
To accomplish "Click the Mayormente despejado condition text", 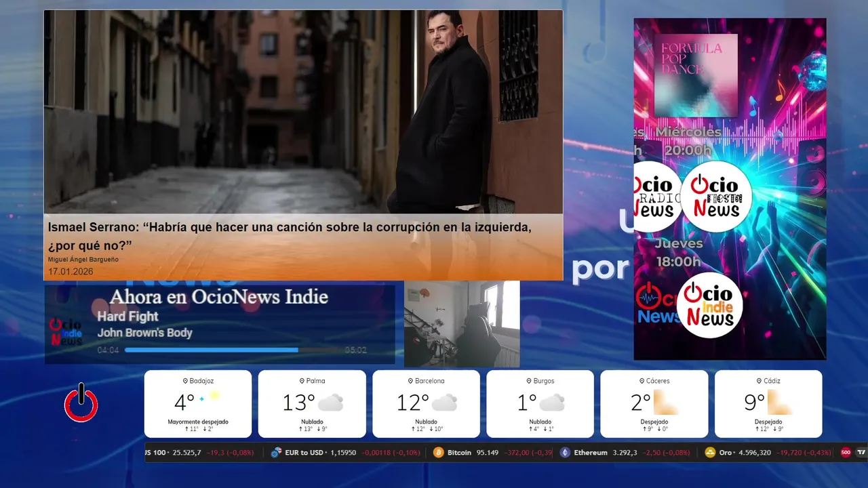I will [x=198, y=422].
